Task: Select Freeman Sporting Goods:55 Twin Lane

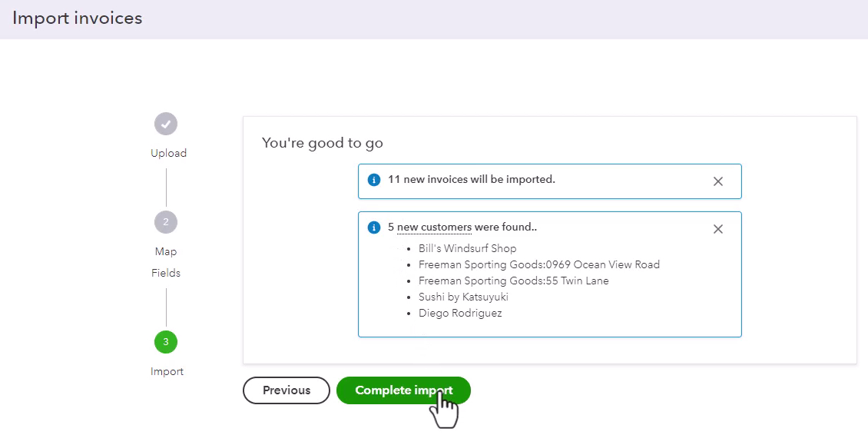Action: [x=514, y=281]
